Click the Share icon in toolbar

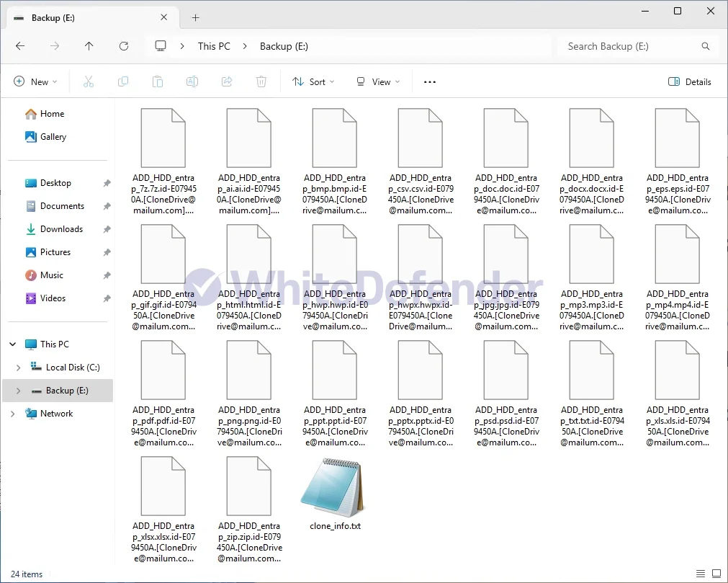tap(227, 82)
